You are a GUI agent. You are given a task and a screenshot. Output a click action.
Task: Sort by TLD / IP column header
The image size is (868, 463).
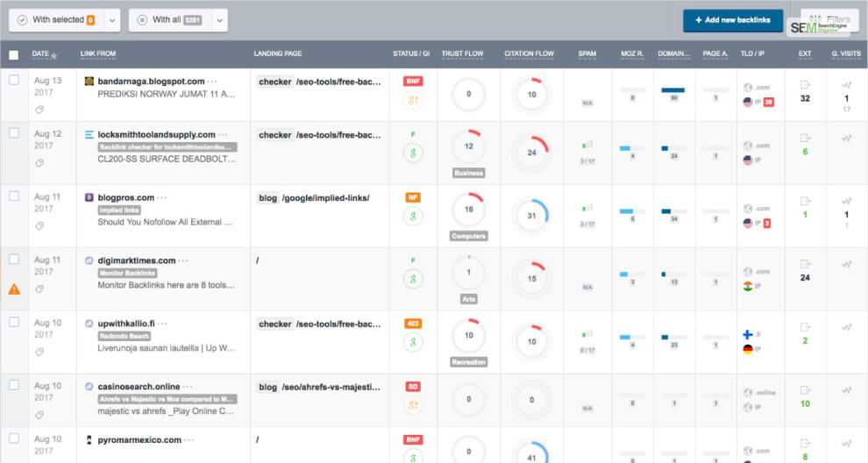(x=752, y=53)
